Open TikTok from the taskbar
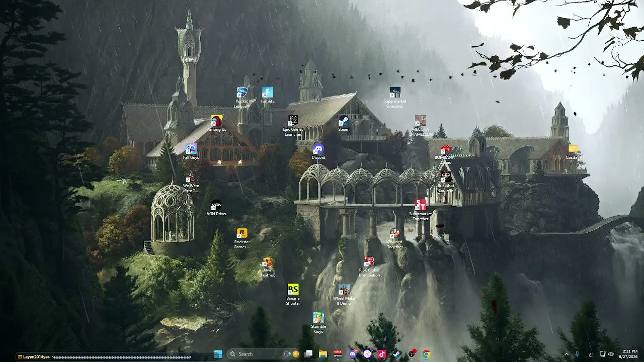 (382, 354)
